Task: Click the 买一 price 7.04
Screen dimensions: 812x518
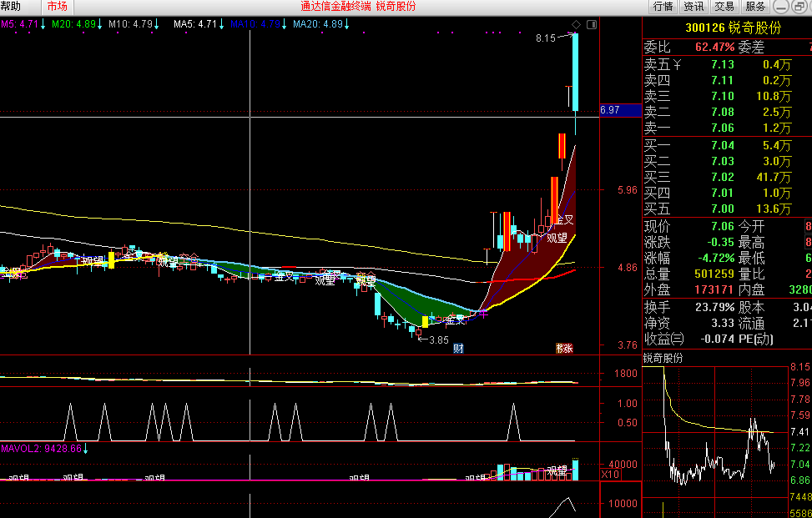Action: coord(723,145)
